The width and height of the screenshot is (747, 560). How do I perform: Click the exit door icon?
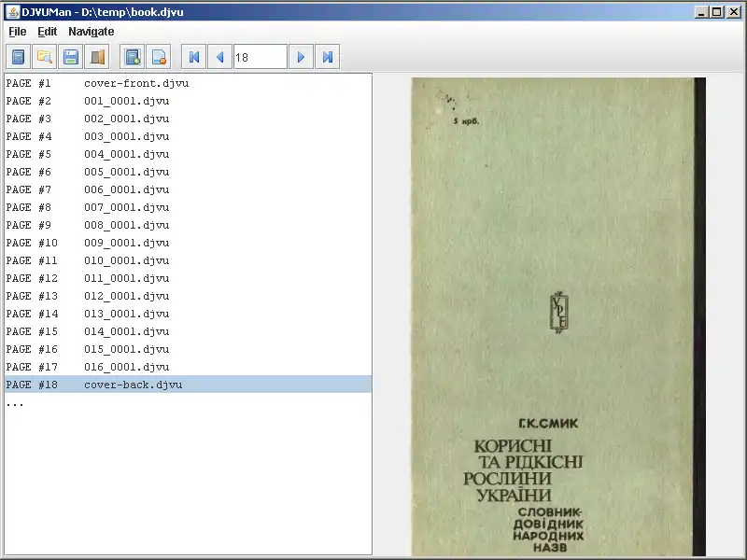click(97, 57)
